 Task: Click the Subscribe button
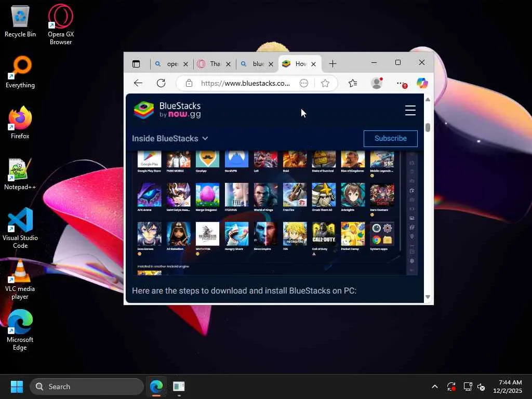(x=391, y=138)
